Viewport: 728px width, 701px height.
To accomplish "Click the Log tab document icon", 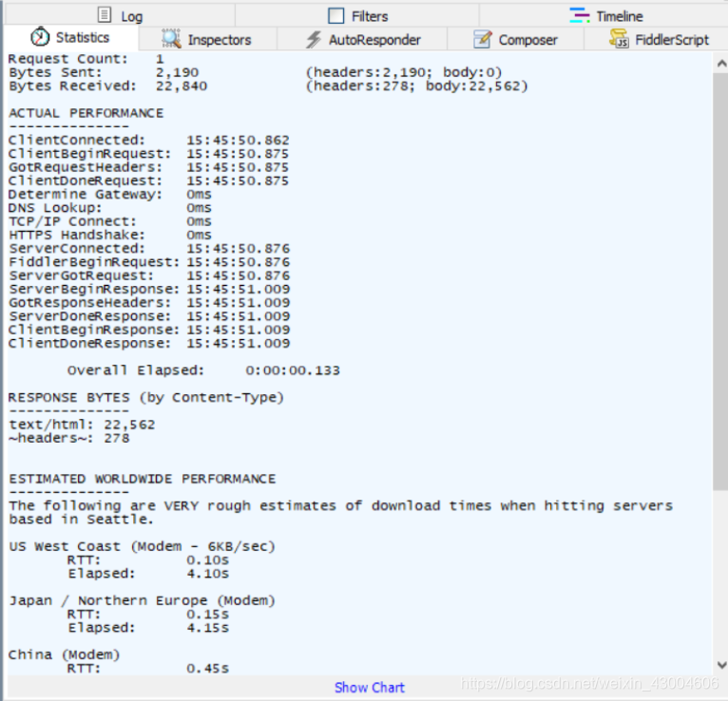I will [x=105, y=15].
